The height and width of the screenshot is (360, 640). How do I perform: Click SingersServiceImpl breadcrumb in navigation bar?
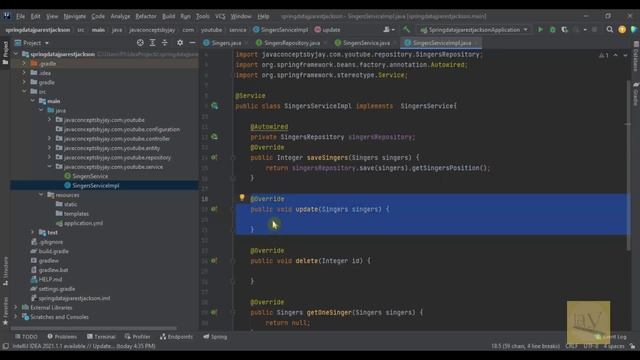280,30
